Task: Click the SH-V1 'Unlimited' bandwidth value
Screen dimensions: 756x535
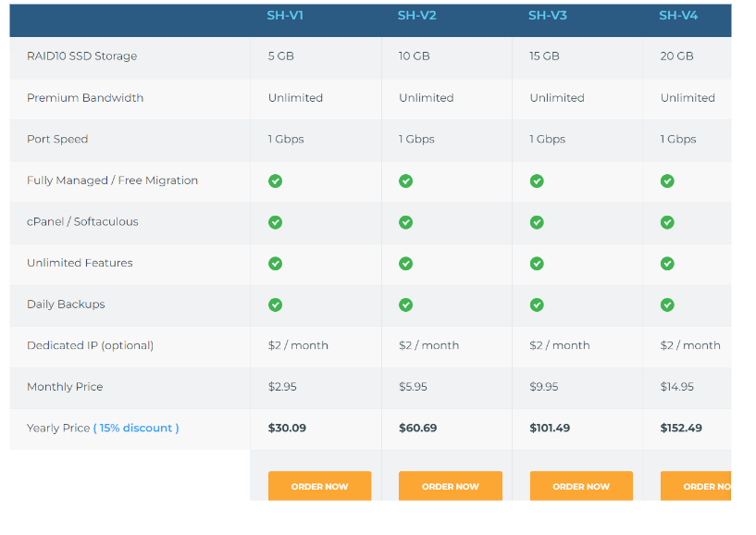Action: pyautogui.click(x=295, y=97)
